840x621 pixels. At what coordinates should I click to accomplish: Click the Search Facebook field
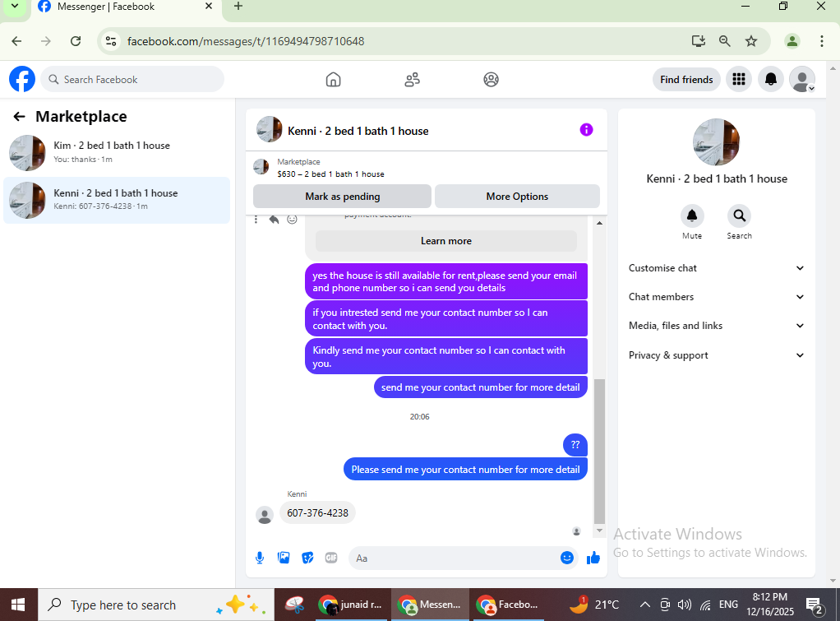[x=132, y=79]
